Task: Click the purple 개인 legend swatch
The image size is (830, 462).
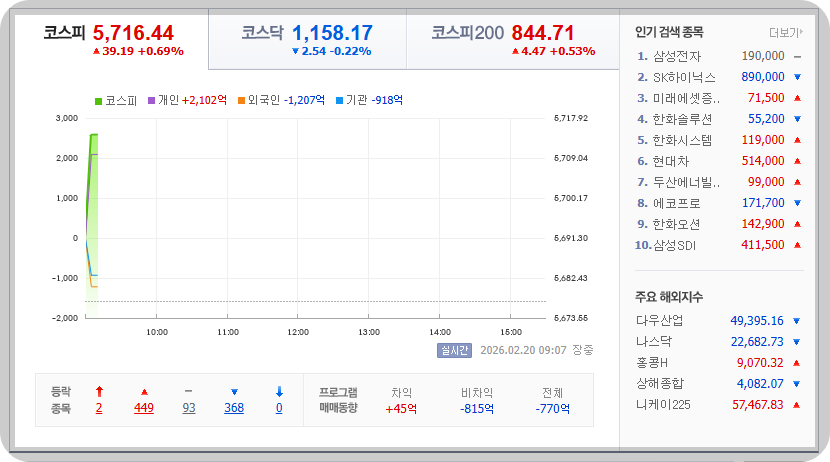Action: click(x=151, y=101)
